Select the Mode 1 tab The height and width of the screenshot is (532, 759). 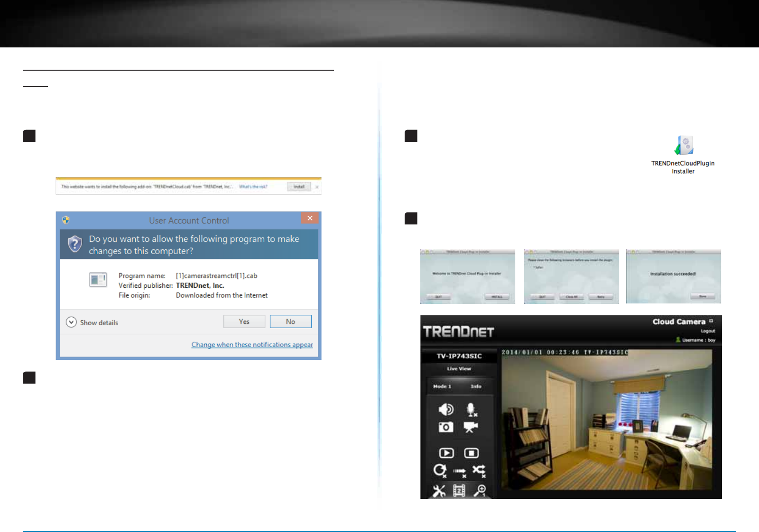(442, 386)
